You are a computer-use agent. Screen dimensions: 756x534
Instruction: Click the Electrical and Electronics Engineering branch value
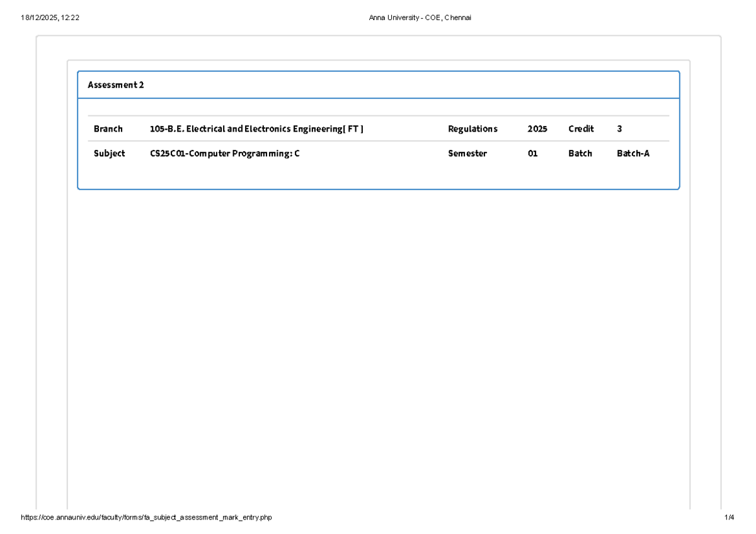pyautogui.click(x=256, y=129)
